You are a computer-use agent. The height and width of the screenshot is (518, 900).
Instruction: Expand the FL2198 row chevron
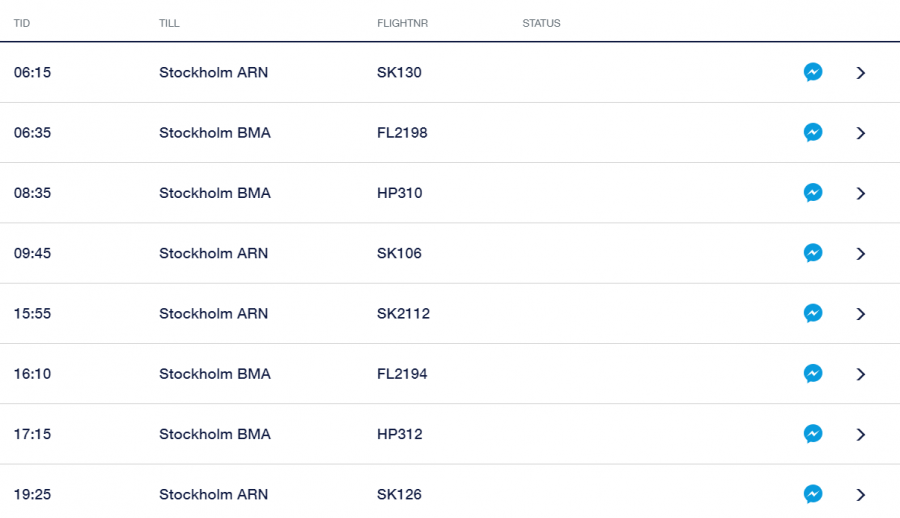pyautogui.click(x=861, y=133)
